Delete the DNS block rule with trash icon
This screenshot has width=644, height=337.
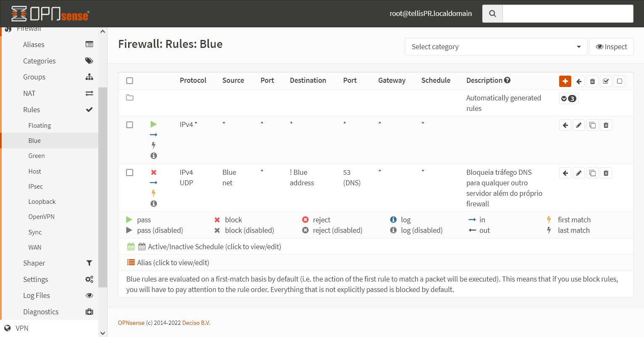pyautogui.click(x=606, y=173)
